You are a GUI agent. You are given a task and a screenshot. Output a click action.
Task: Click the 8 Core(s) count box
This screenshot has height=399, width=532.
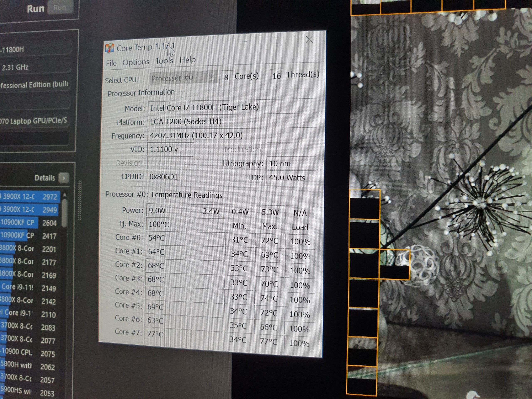226,77
